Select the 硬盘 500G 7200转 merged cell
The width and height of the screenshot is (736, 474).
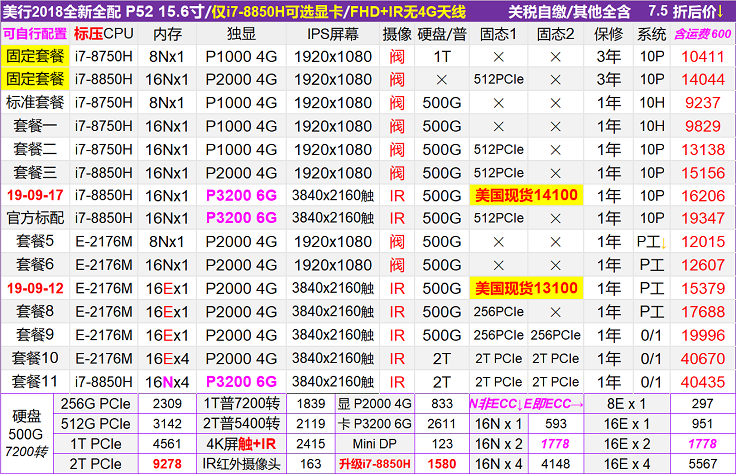[28, 432]
